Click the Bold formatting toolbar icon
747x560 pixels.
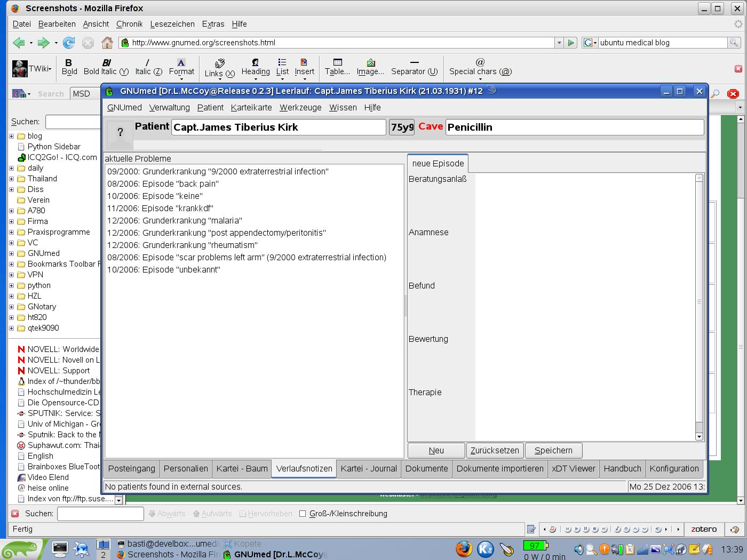point(69,62)
